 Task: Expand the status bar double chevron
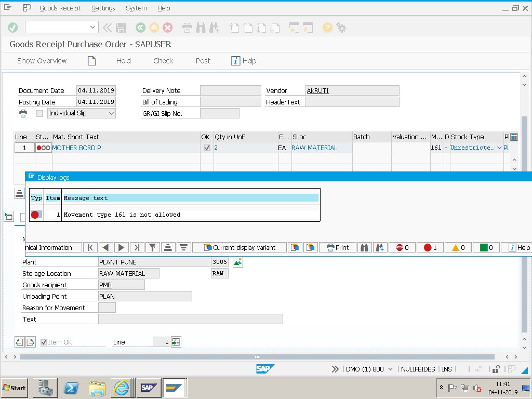click(x=335, y=369)
